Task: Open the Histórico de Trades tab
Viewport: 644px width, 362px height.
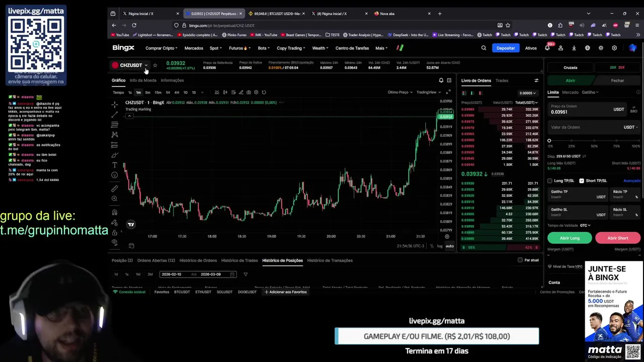Action: click(239, 260)
